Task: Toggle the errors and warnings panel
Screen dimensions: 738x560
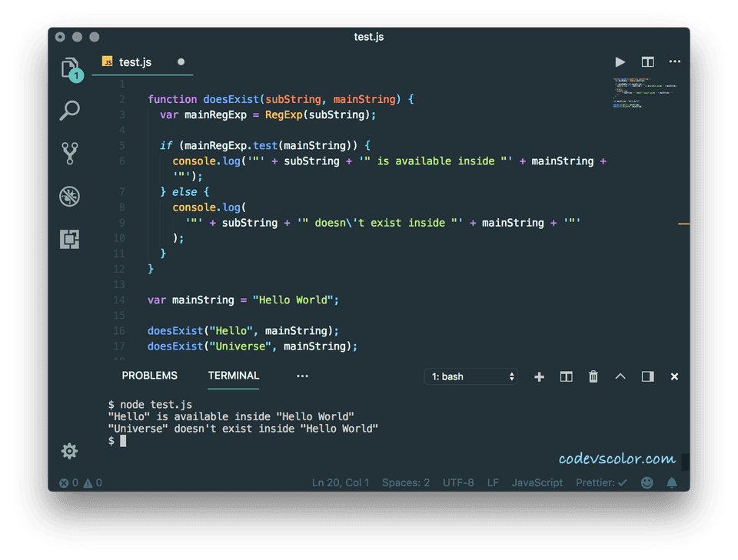Action: point(80,482)
